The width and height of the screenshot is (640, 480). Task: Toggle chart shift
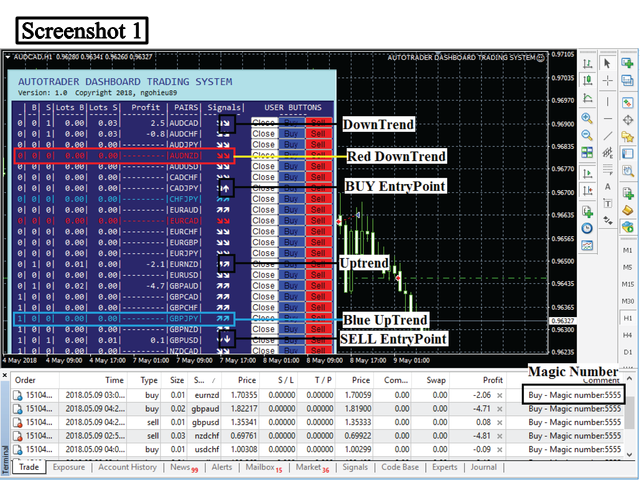(587, 191)
